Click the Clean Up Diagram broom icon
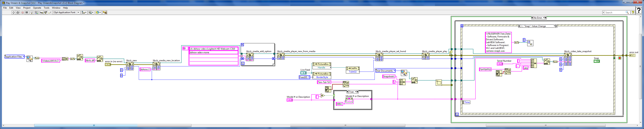The height and width of the screenshot is (129, 644). point(105,12)
